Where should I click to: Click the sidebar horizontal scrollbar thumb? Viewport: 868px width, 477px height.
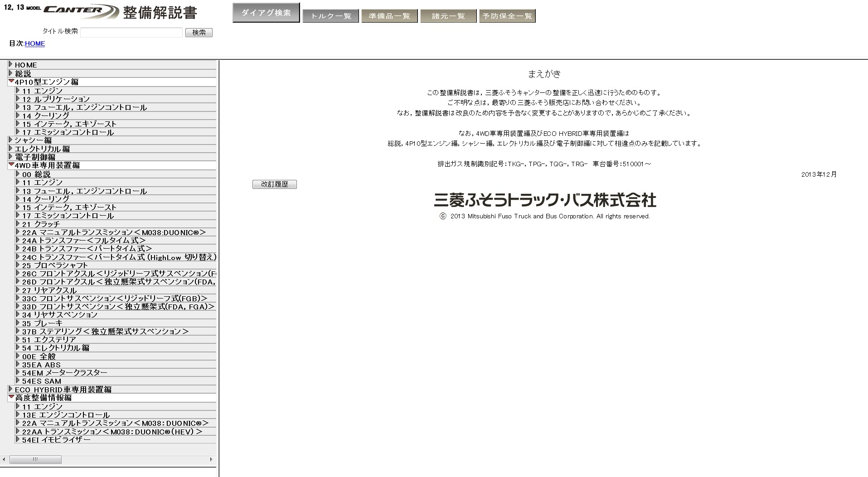pos(35,459)
